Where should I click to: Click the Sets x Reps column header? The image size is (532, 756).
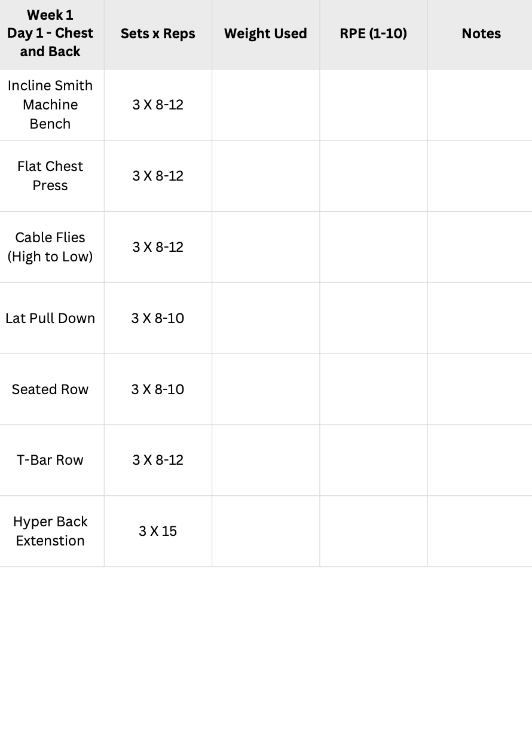[158, 33]
